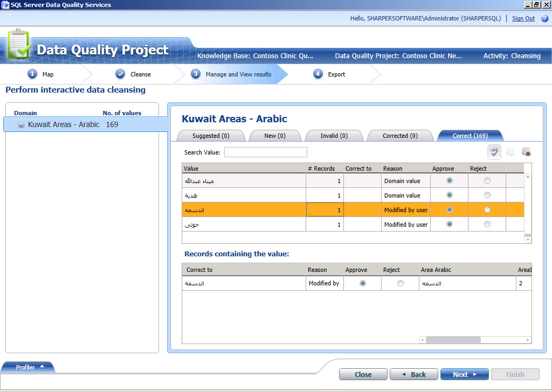Click the account greeting text Hello, SHARPERSOFTWARE\Administrator
Viewport: 552px width, 392px height.
point(425,18)
